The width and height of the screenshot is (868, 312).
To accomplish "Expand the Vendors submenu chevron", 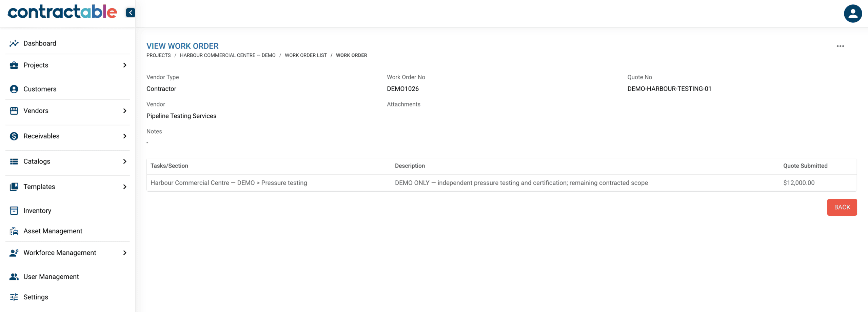I will pyautogui.click(x=125, y=111).
